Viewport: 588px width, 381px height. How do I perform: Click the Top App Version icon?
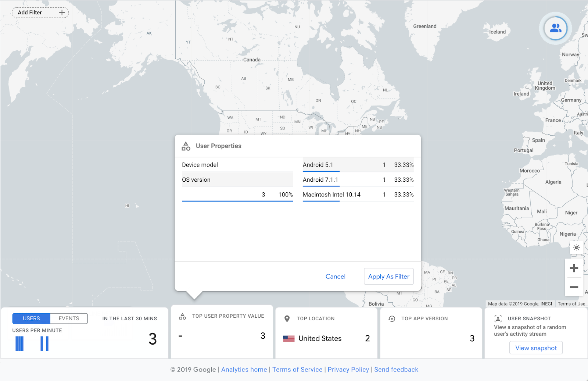click(392, 318)
